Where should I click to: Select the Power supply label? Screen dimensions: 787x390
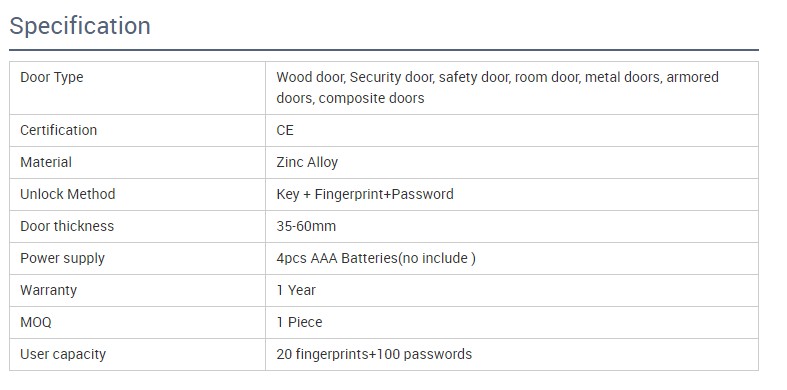[x=62, y=258]
